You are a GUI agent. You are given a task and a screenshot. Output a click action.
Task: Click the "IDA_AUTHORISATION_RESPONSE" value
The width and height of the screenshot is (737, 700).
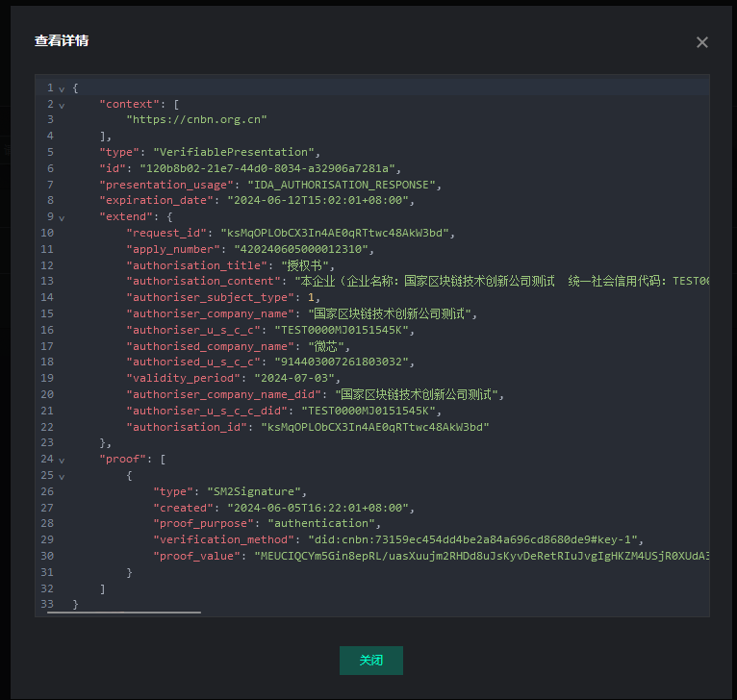tap(343, 185)
